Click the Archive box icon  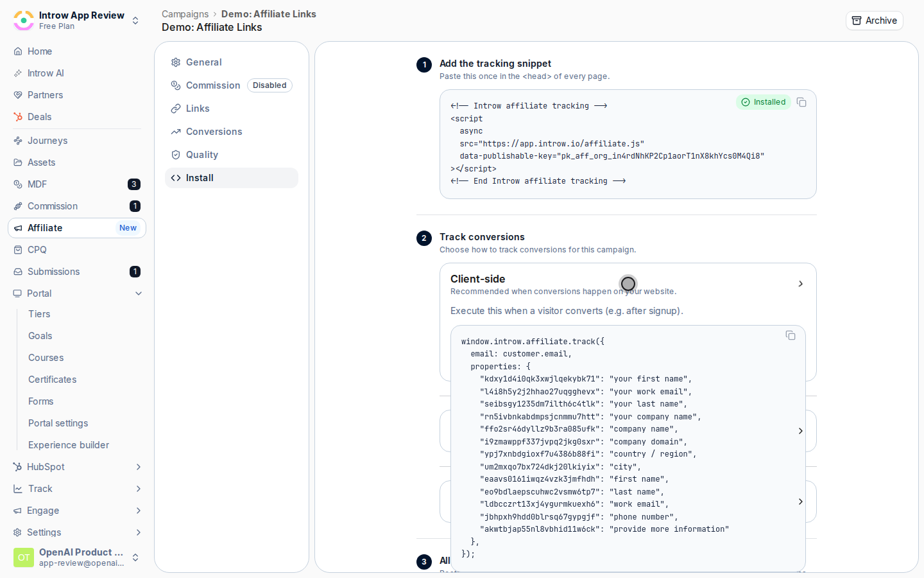point(857,21)
